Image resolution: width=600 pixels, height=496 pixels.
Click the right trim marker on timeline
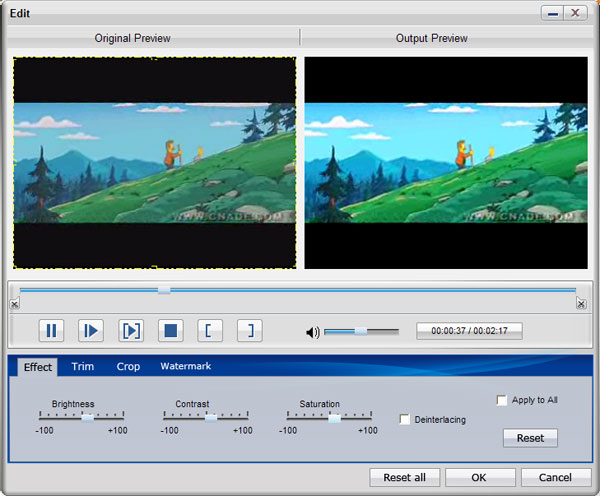581,303
